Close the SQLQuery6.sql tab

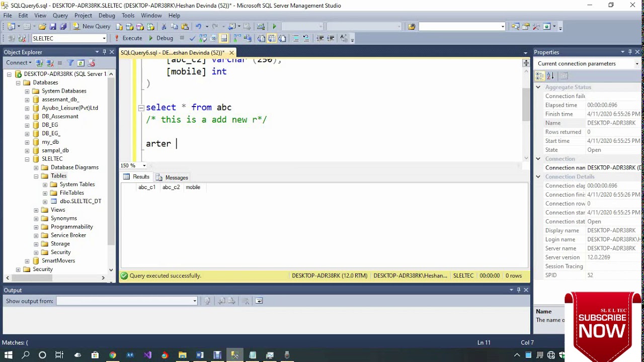(x=231, y=52)
